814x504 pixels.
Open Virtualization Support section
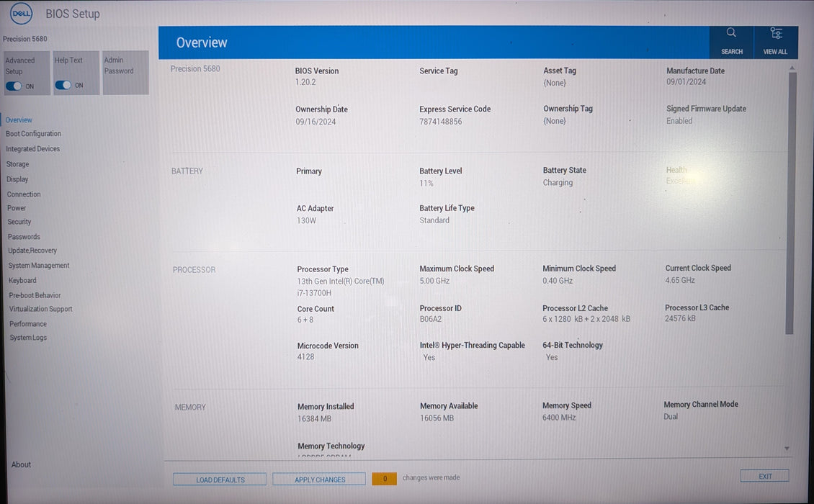click(40, 309)
